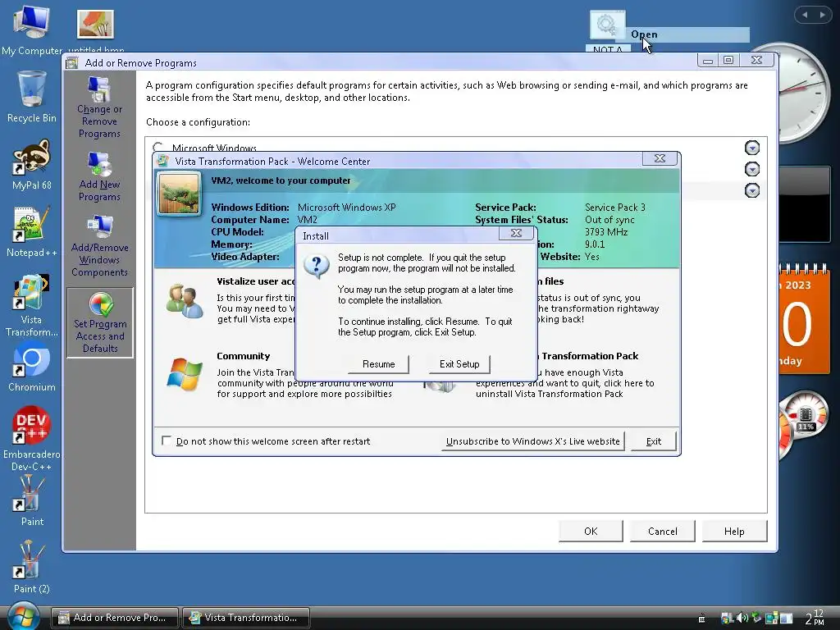Launch Chromium from the desktop
Image resolution: width=840 pixels, height=630 pixels.
coord(32,367)
